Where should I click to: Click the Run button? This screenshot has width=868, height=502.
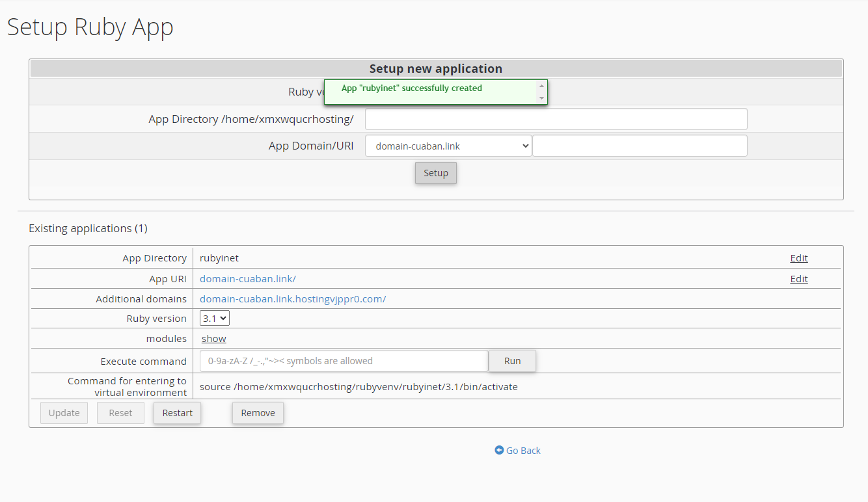(513, 361)
